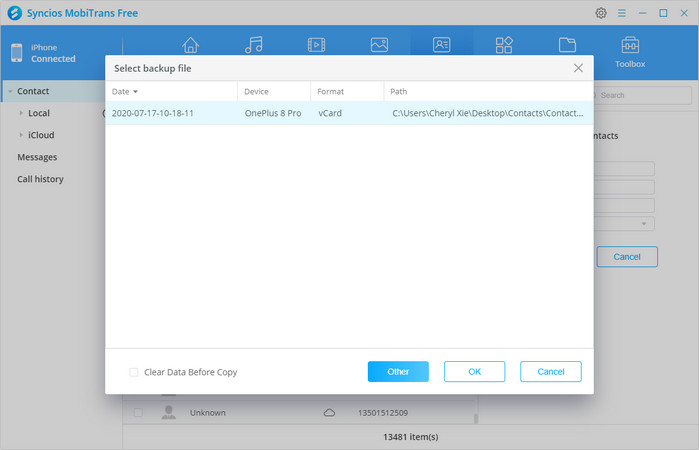Confirm with the OK button

pos(474,372)
